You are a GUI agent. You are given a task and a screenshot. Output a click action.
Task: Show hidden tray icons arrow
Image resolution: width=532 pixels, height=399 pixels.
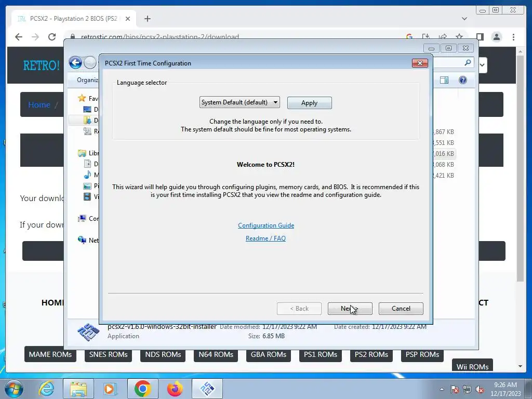pyautogui.click(x=442, y=389)
